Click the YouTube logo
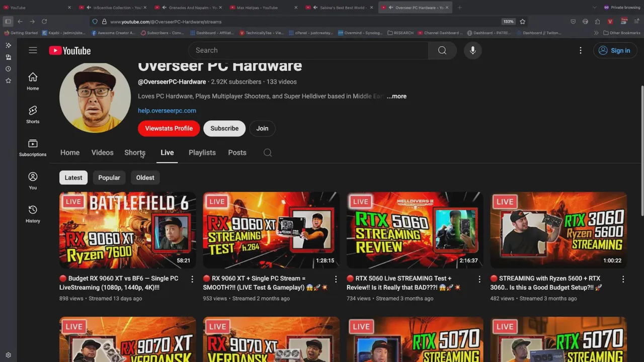This screenshot has height=362, width=644. click(x=69, y=50)
